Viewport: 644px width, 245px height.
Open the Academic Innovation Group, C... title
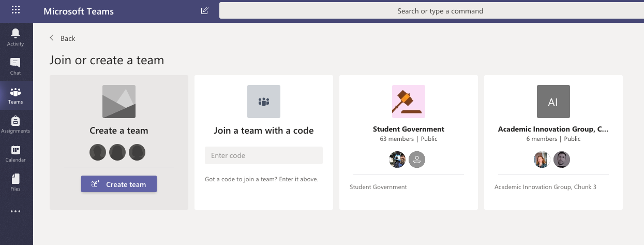tap(553, 129)
